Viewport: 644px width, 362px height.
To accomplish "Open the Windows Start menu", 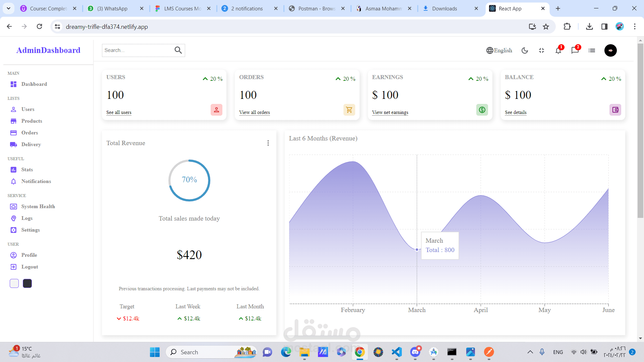I will (x=155, y=352).
